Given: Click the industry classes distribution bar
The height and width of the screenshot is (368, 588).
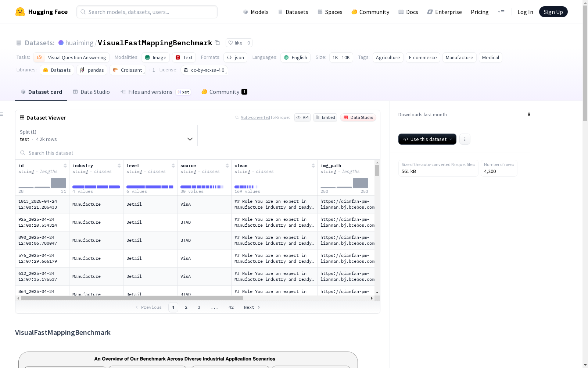Looking at the screenshot, I should pos(96,187).
